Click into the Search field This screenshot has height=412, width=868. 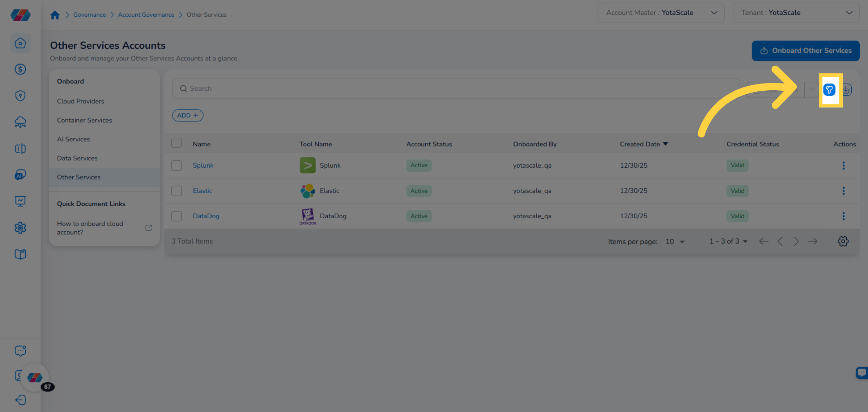coord(456,89)
